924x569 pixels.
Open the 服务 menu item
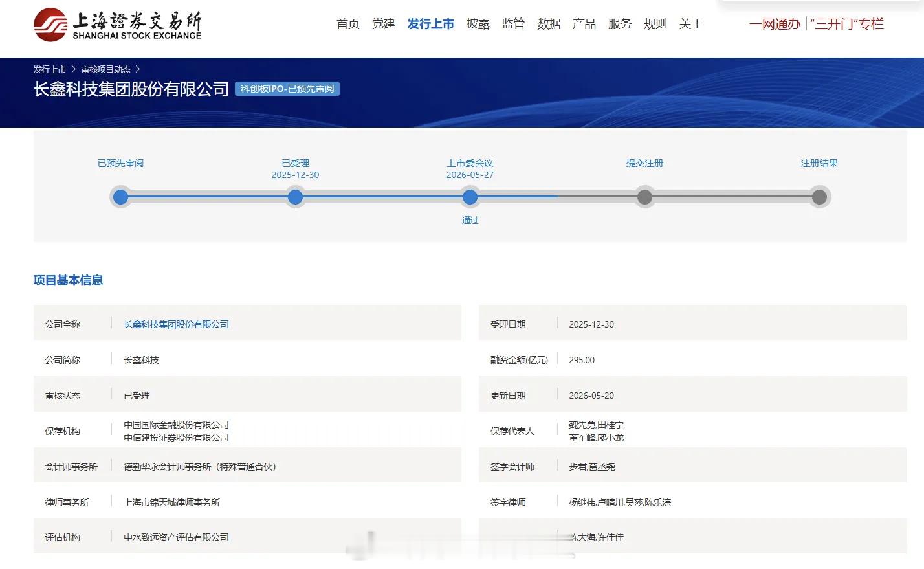coord(620,24)
